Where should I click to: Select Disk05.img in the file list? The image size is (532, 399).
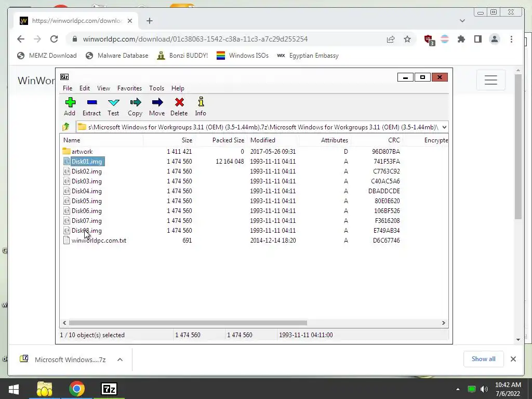coord(87,201)
